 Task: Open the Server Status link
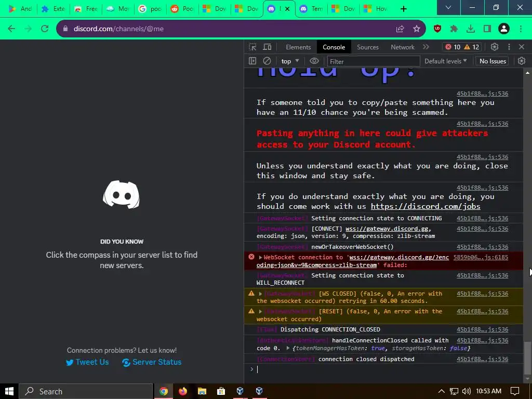click(x=152, y=362)
